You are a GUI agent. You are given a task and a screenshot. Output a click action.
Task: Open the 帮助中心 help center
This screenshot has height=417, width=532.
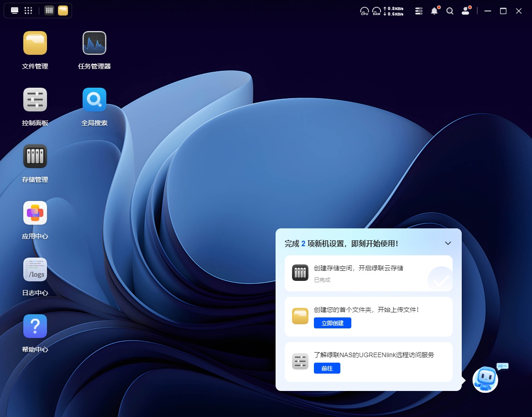pos(35,327)
